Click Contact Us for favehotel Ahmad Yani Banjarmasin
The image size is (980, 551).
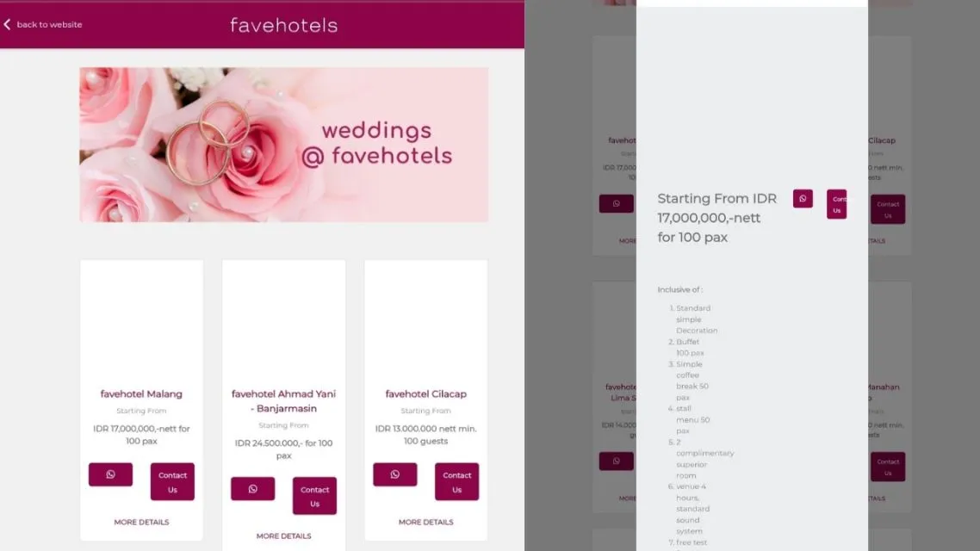click(x=314, y=496)
